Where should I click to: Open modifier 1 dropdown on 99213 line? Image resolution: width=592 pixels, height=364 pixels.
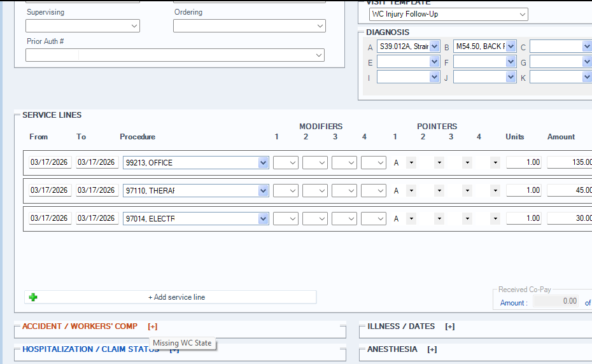coord(286,163)
